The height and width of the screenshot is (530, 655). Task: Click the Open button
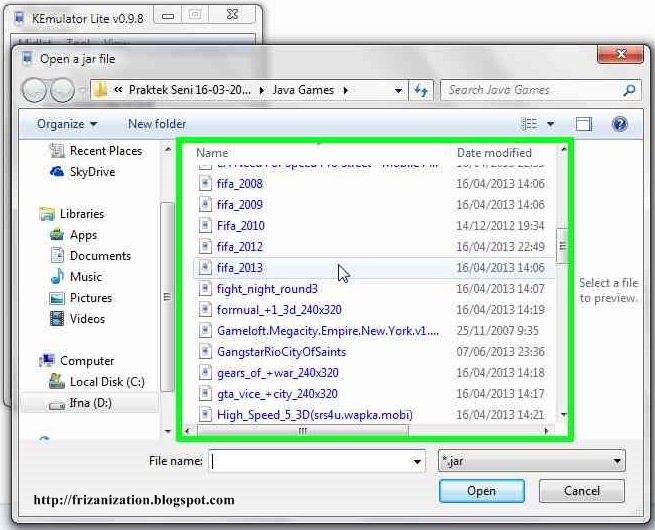click(482, 491)
